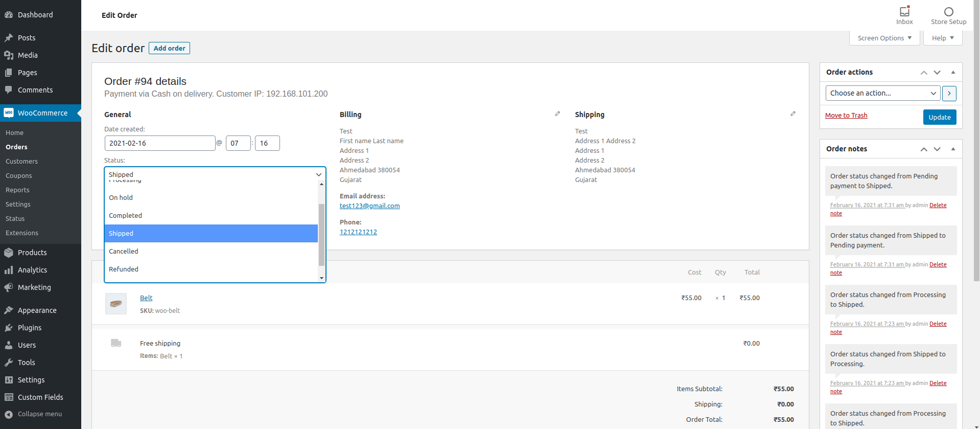Viewport: 980px width, 429px height.
Task: Click the Settings sliders icon
Action: pyautogui.click(x=9, y=380)
